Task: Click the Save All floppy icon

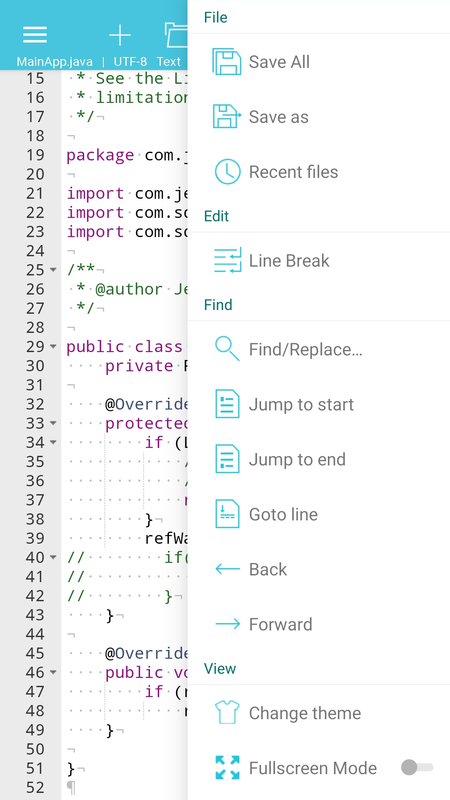Action: (227, 62)
